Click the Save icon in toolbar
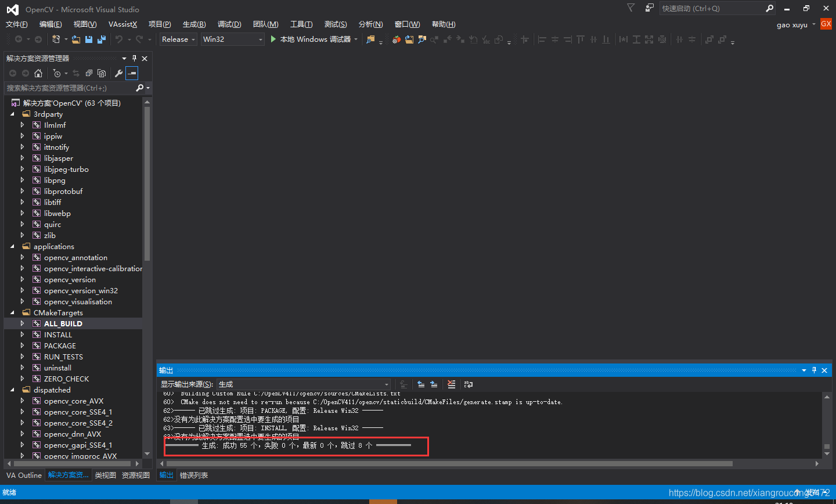This screenshot has width=836, height=504. (x=89, y=39)
